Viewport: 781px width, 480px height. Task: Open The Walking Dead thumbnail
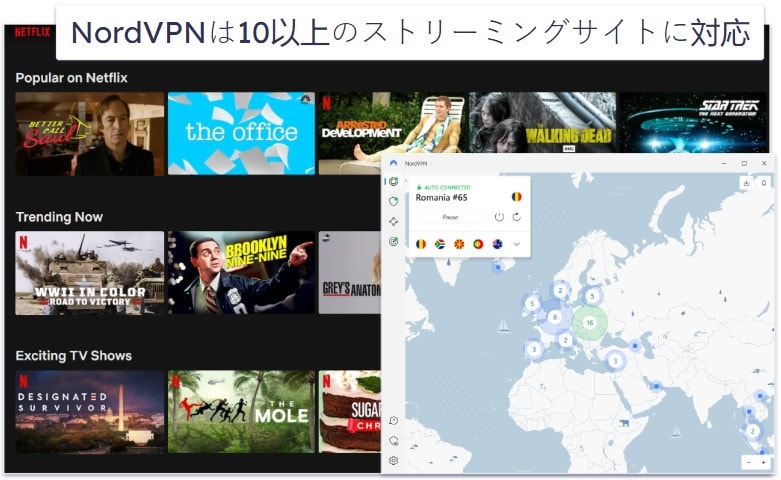click(542, 122)
